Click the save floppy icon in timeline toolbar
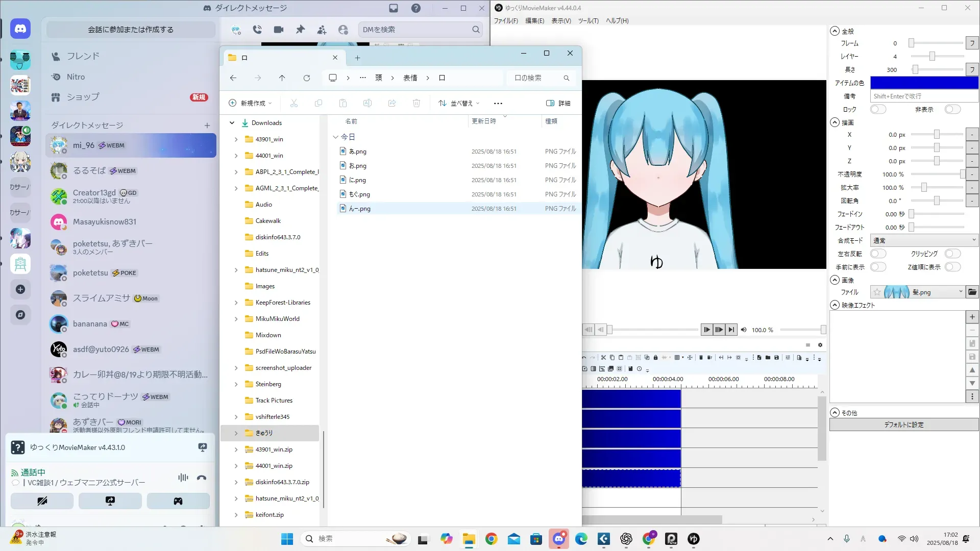The image size is (980, 551). coord(776,358)
